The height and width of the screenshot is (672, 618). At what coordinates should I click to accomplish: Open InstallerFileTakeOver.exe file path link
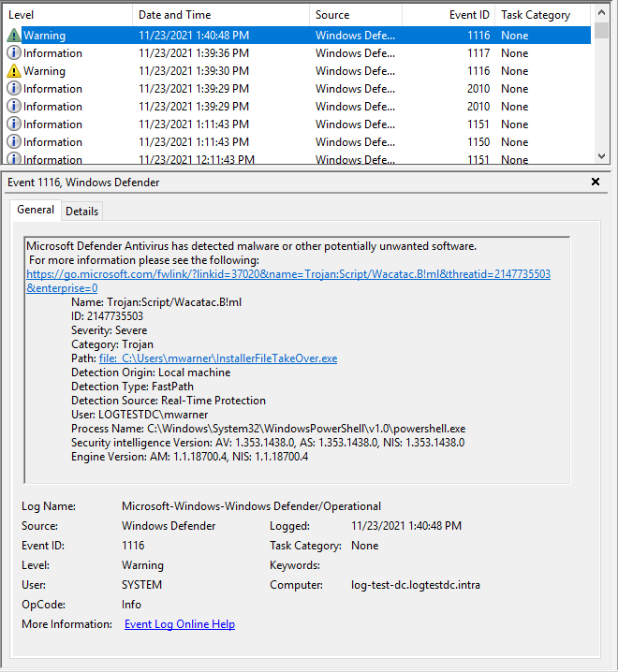point(218,358)
